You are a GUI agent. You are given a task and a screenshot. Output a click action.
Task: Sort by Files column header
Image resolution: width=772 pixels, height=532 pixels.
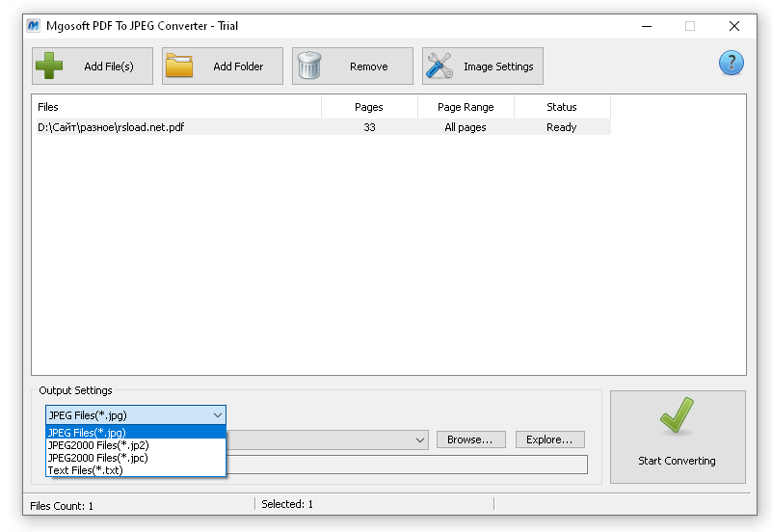(178, 107)
